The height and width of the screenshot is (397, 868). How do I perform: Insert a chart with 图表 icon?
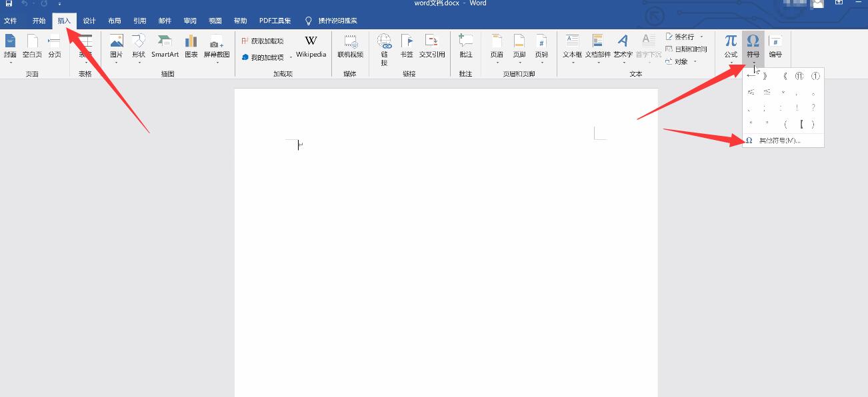(x=191, y=47)
